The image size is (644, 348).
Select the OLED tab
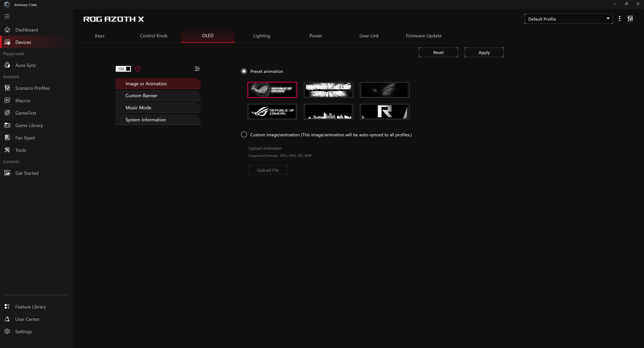[x=208, y=36]
